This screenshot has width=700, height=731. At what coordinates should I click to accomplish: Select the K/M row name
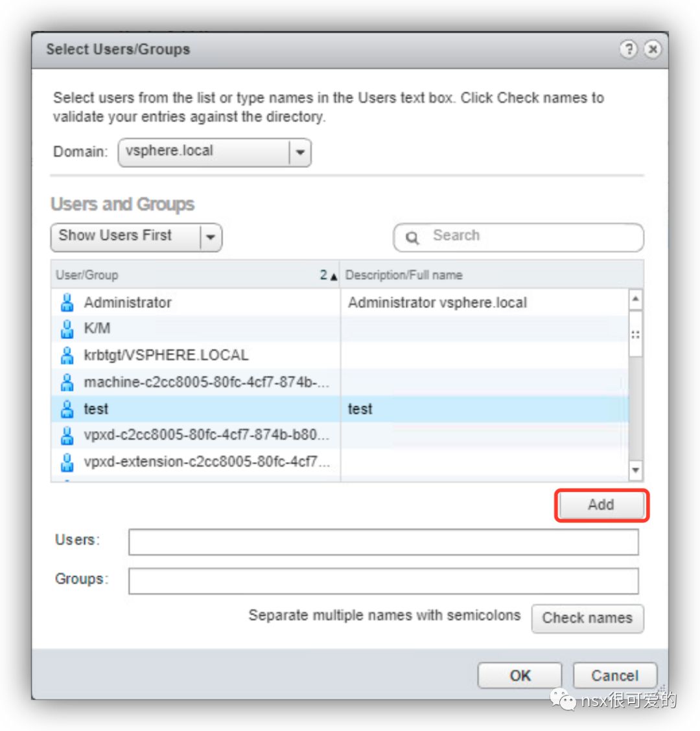97,328
